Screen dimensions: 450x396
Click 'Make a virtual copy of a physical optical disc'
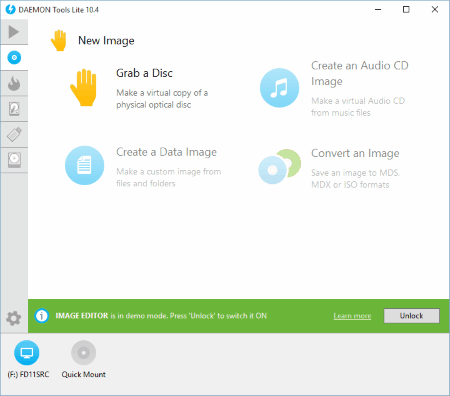click(162, 99)
